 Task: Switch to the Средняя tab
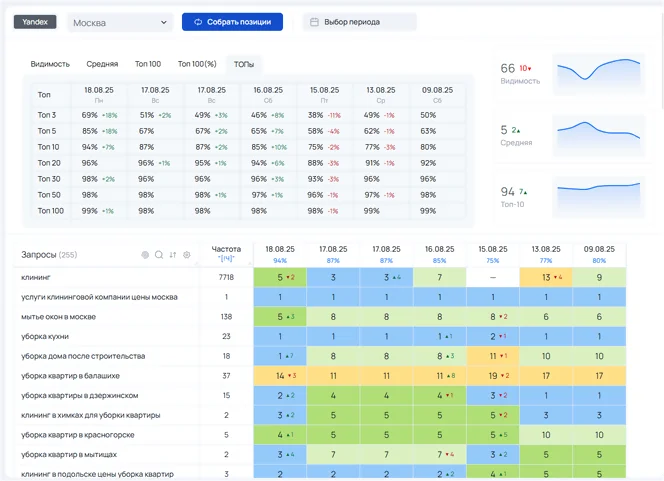(x=102, y=64)
